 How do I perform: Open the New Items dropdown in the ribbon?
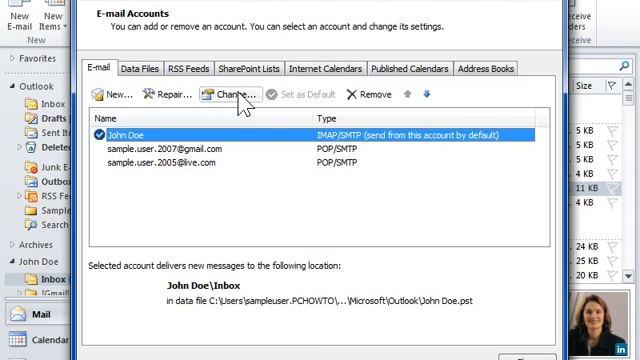coord(53,16)
